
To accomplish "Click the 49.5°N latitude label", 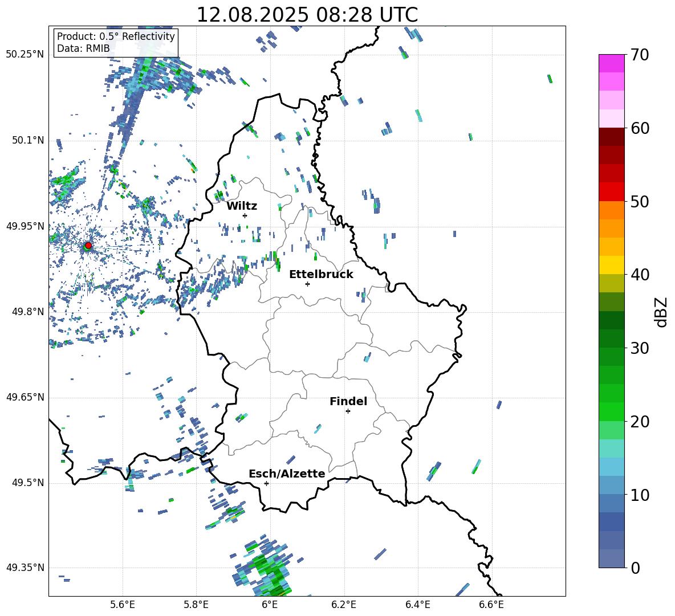I will (28, 483).
